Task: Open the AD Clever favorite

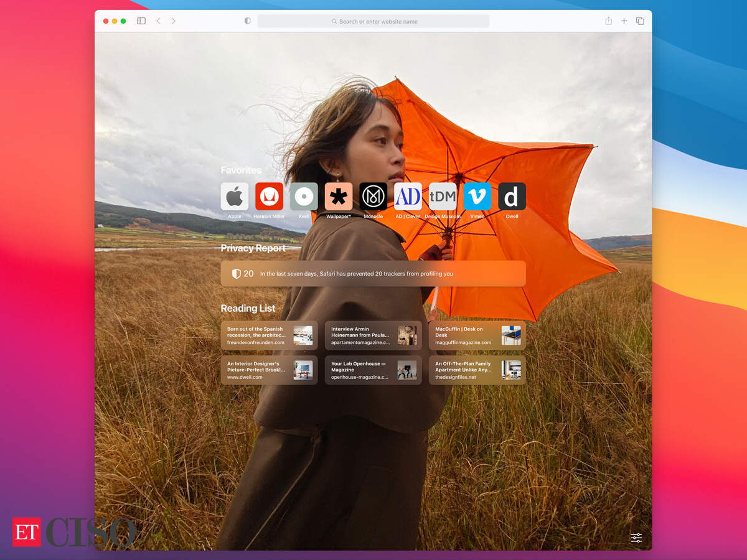Action: pos(408,197)
